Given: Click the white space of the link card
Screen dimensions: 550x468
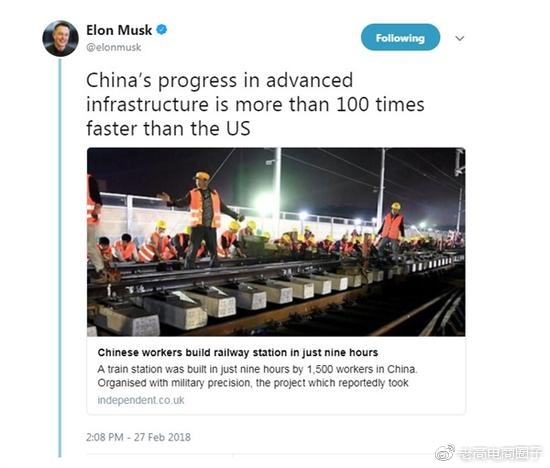Looking at the screenshot, I should coord(316,401).
